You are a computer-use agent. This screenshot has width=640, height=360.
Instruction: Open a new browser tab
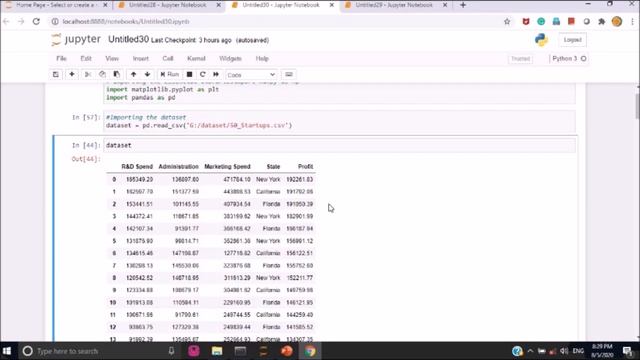point(463,5)
